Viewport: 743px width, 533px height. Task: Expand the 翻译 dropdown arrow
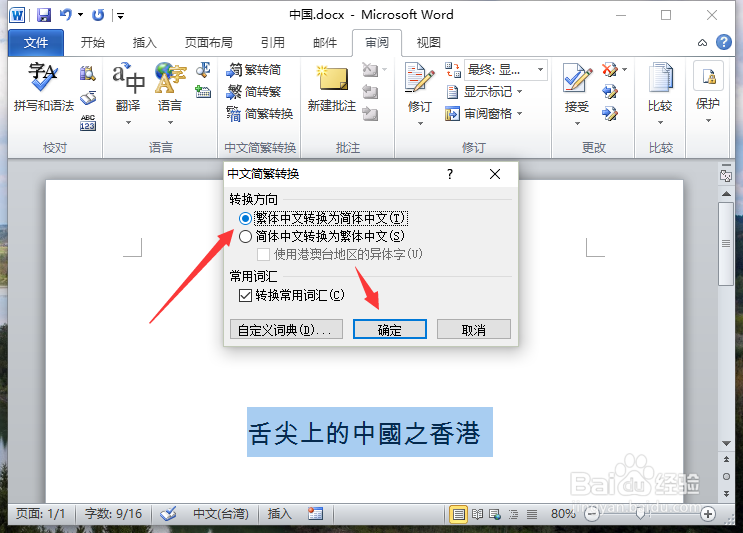(x=128, y=123)
